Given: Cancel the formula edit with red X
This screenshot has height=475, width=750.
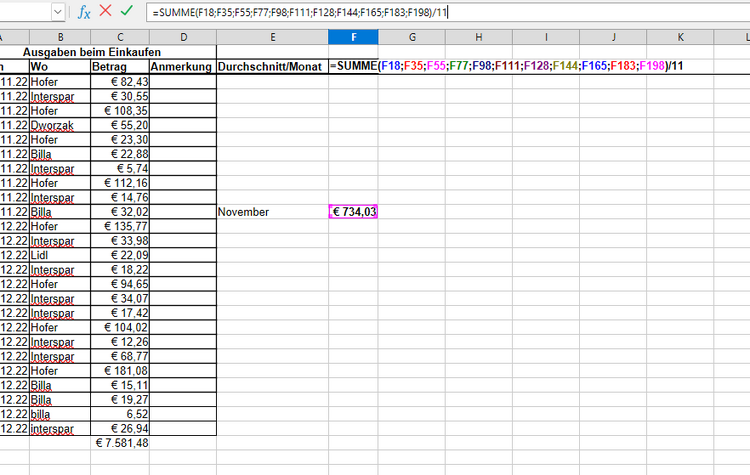Looking at the screenshot, I should [105, 12].
